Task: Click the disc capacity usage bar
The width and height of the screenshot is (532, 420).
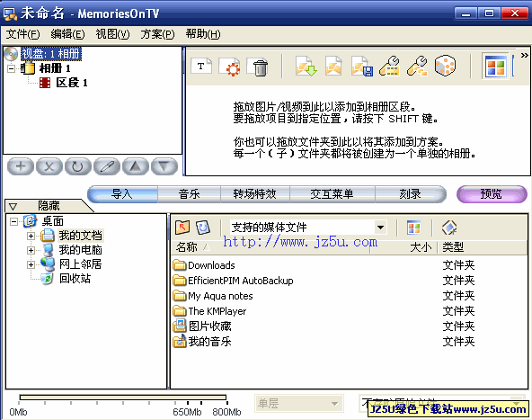Action: click(123, 398)
